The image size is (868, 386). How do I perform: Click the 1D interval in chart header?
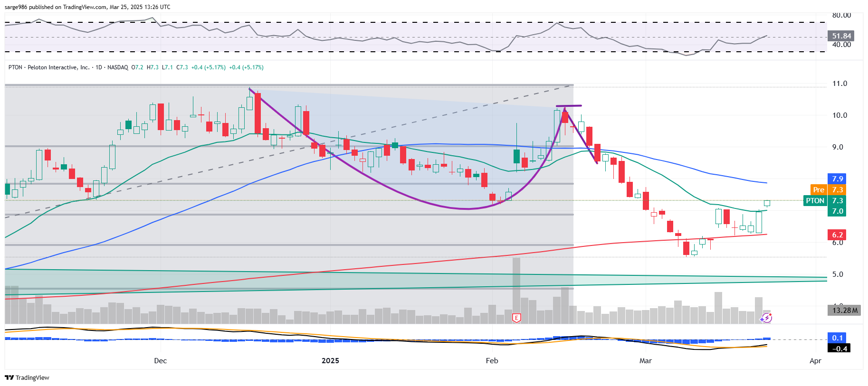pos(99,67)
